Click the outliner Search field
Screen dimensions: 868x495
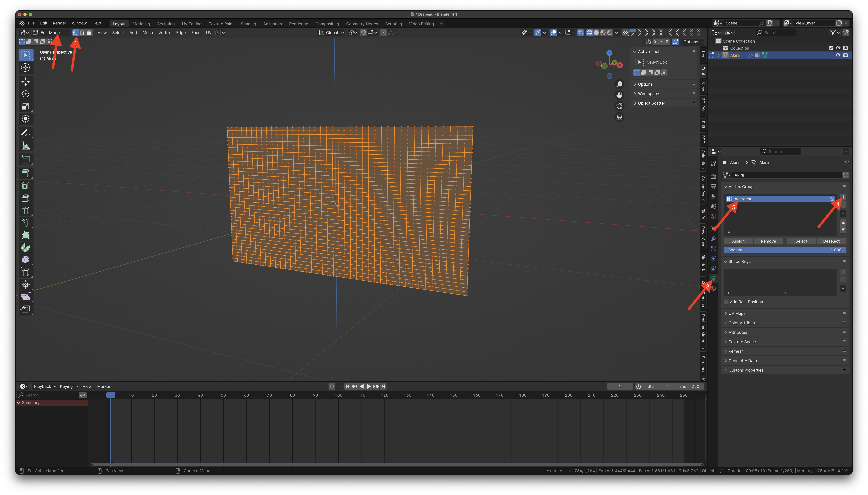[x=776, y=33]
